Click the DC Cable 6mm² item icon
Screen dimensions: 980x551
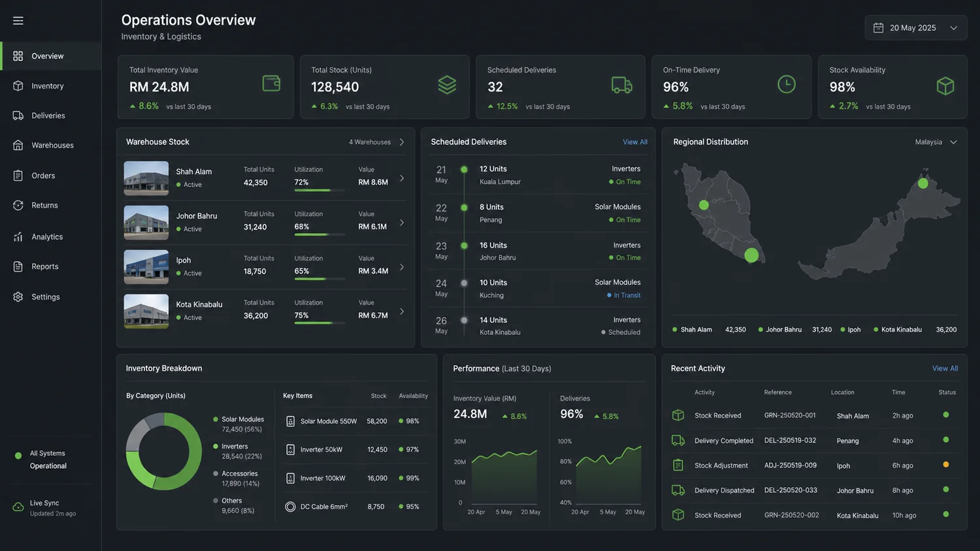[x=291, y=507]
